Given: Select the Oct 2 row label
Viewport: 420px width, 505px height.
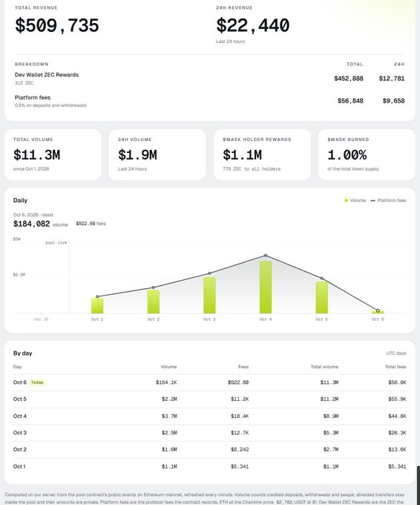Looking at the screenshot, I should (20, 449).
